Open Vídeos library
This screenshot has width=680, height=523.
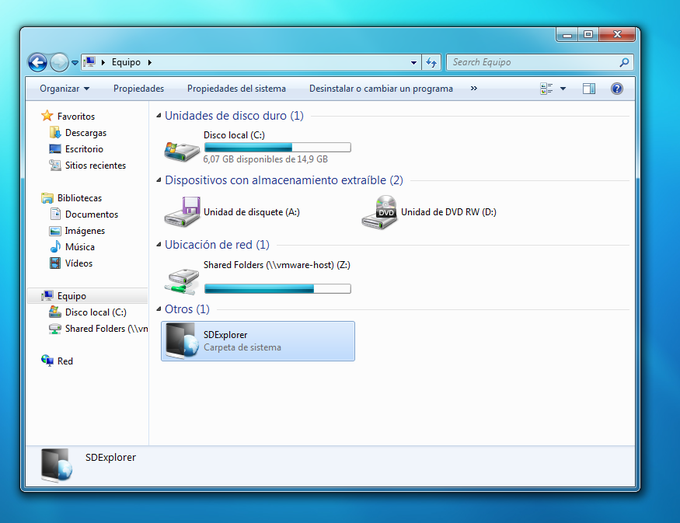(x=78, y=263)
